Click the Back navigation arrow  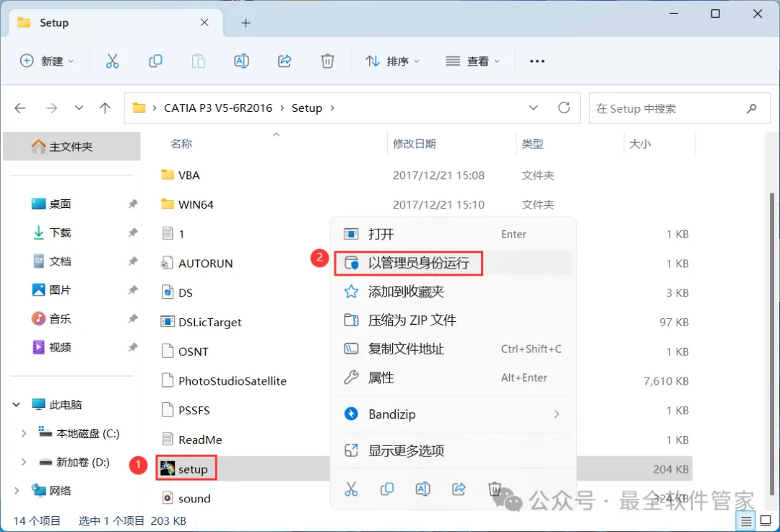pos(20,108)
